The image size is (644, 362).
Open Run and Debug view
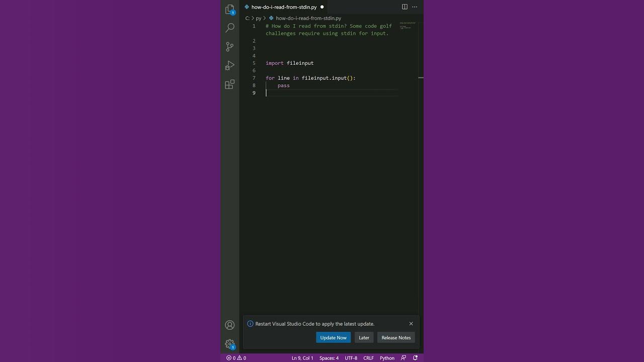[x=230, y=65]
